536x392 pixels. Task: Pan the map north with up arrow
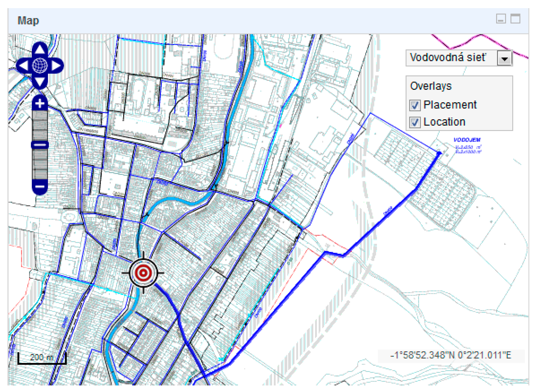point(40,49)
